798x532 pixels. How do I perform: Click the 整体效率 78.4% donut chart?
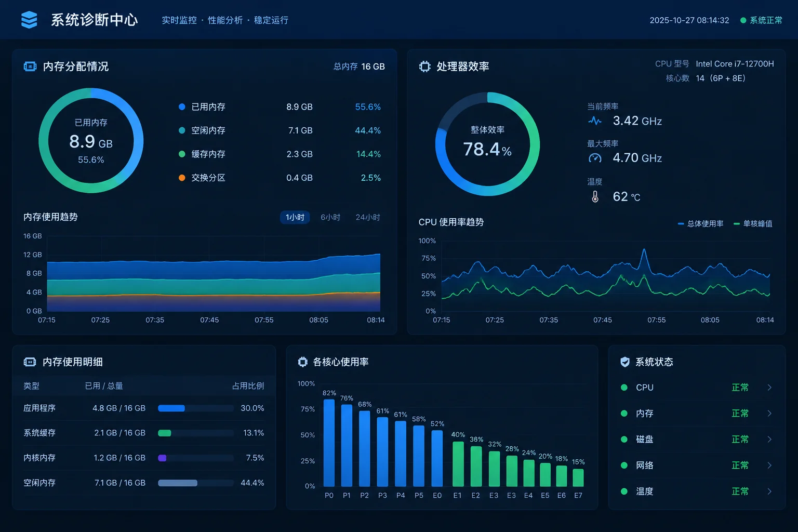click(x=487, y=144)
